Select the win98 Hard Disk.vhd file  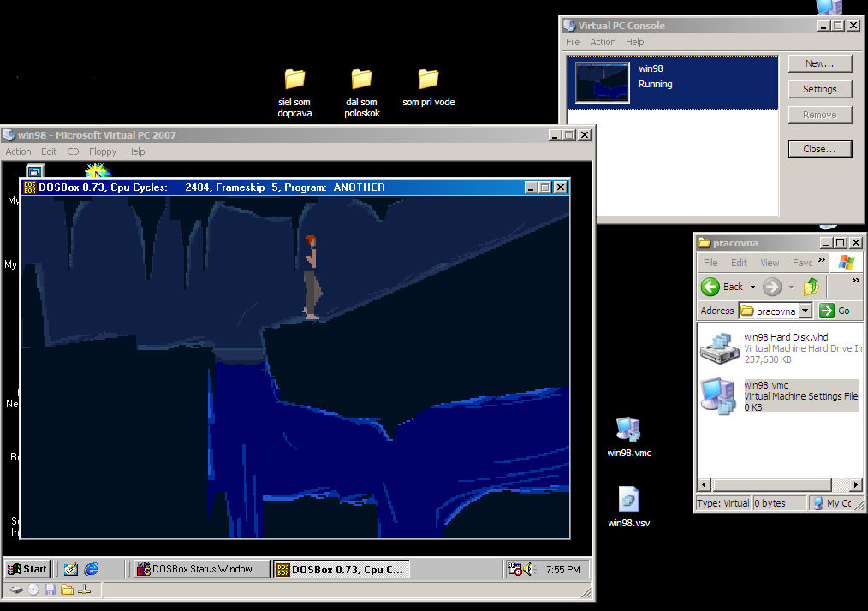[x=719, y=346]
